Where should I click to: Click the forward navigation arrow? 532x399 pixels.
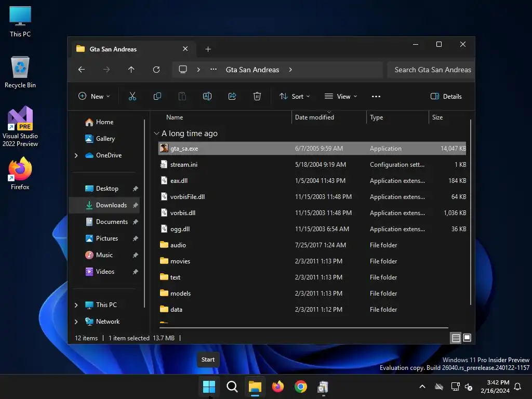107,70
